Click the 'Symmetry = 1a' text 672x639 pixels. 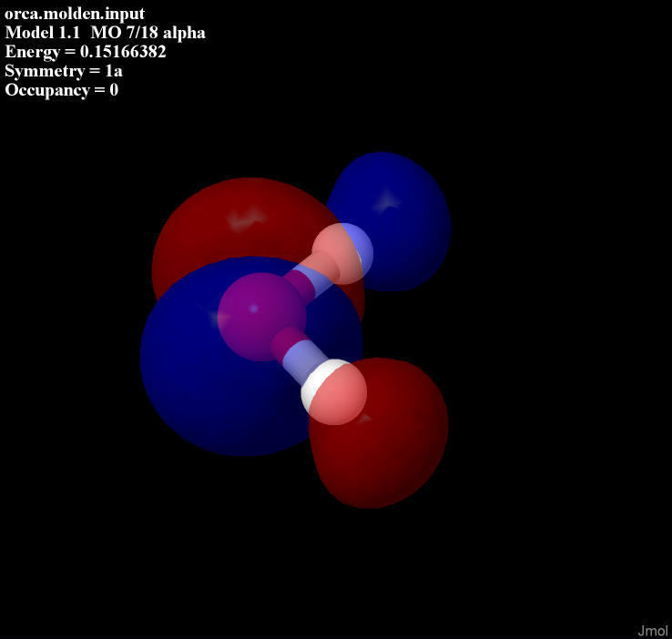(64, 71)
